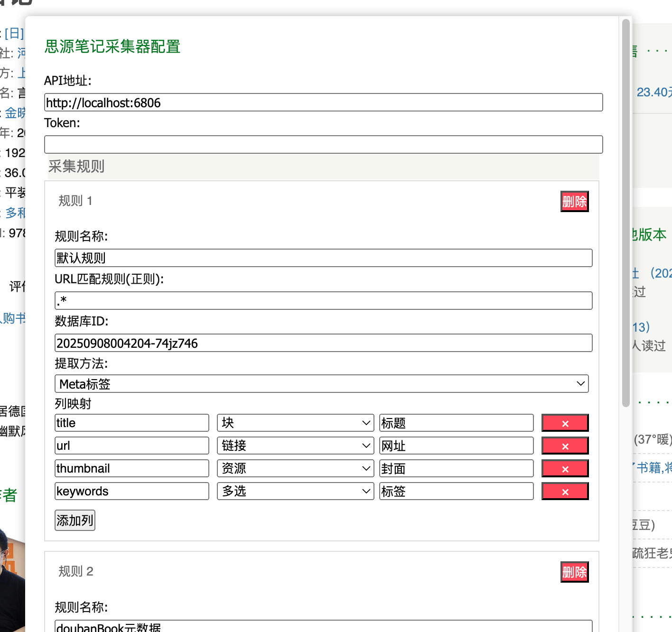Focus the empty Token input field
The image size is (672, 632).
tap(323, 145)
